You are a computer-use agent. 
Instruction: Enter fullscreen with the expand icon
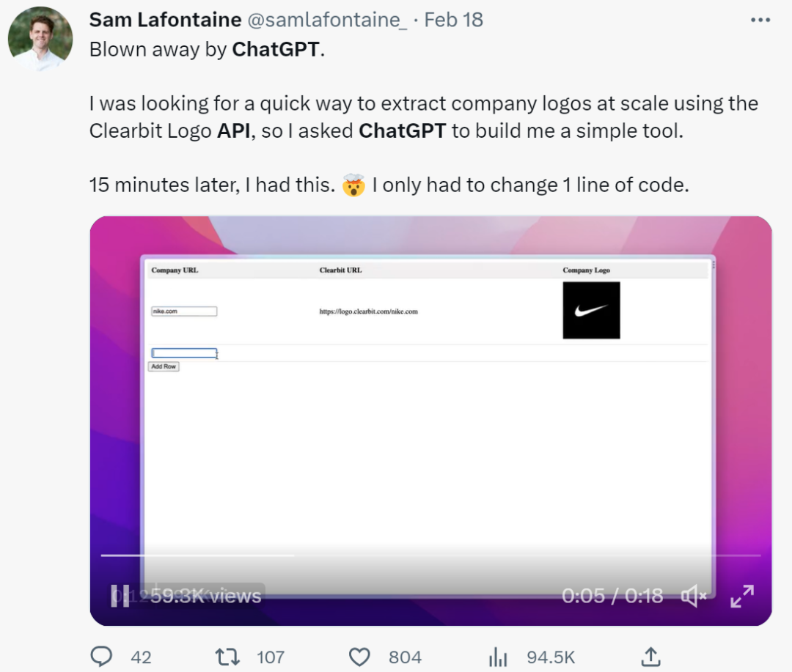click(742, 597)
